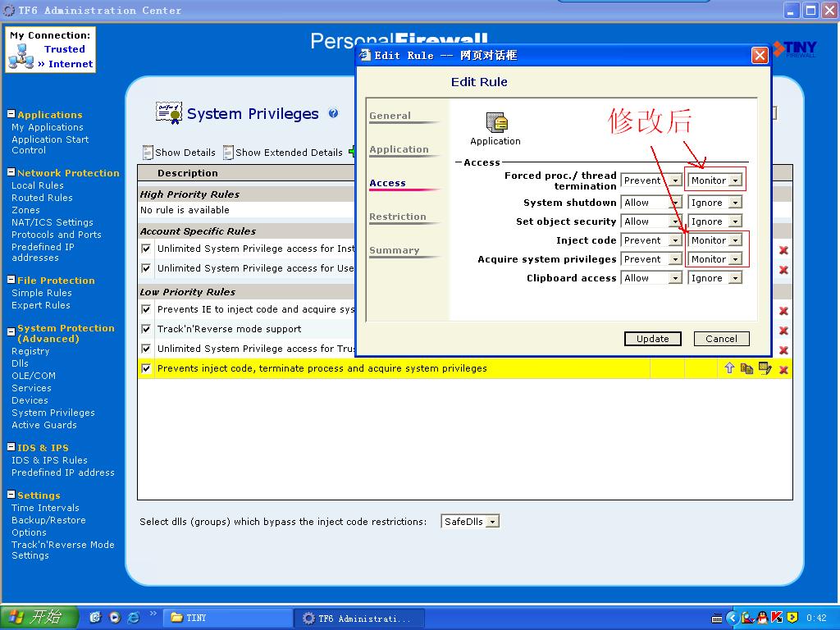Toggle Prevents IE to inject code checkbox
The height and width of the screenshot is (630, 840).
(x=146, y=309)
